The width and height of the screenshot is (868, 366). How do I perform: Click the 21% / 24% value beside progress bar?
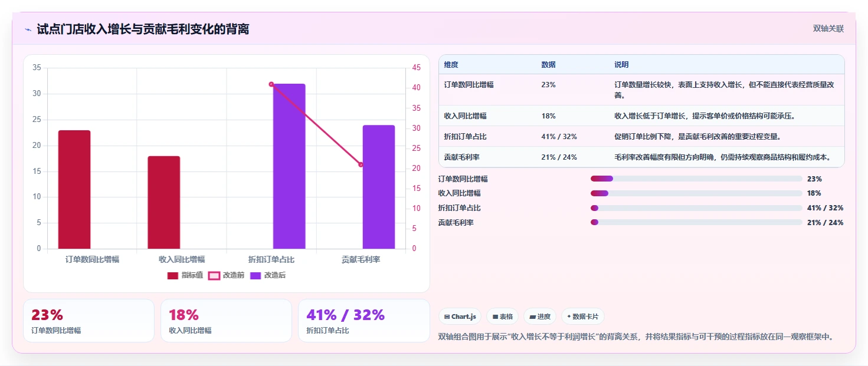tap(825, 223)
